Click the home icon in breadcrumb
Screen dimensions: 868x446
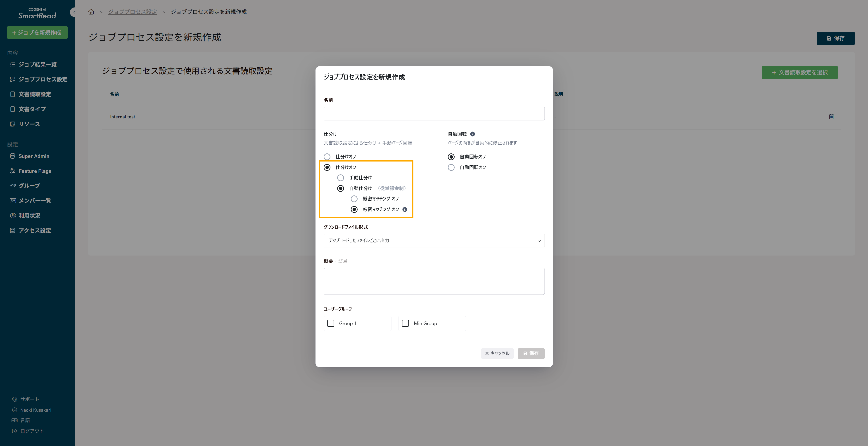coord(91,12)
